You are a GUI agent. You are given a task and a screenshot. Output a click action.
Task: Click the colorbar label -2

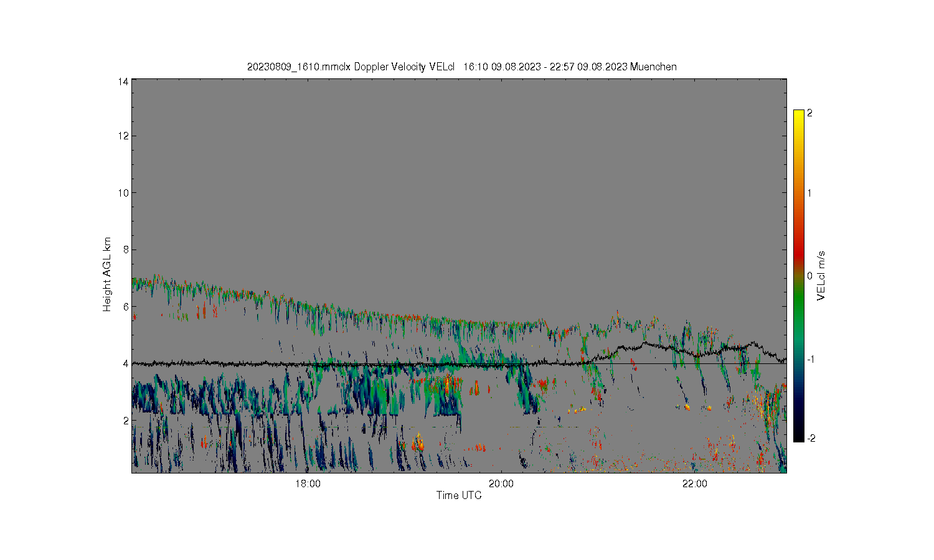click(x=811, y=438)
